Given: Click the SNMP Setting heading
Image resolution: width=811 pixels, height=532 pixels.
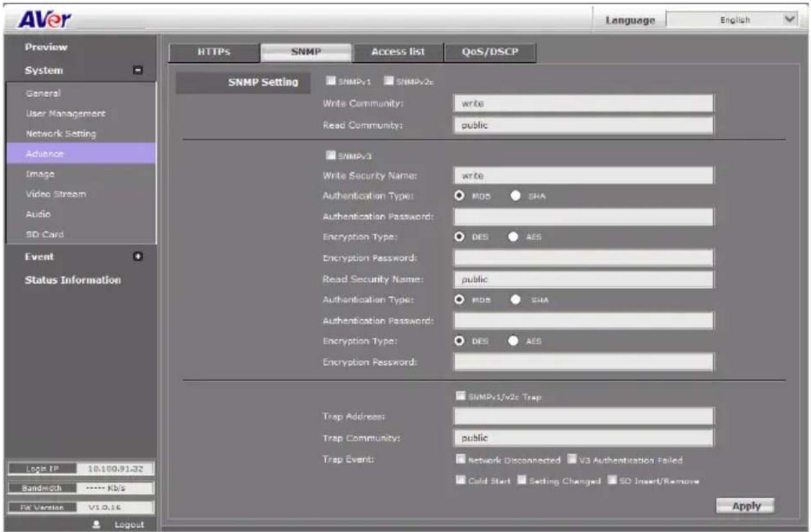Looking at the screenshot, I should coord(243,83).
